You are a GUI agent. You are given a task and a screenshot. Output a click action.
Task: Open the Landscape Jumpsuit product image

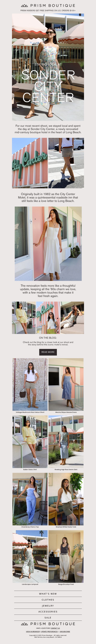[30, 556]
